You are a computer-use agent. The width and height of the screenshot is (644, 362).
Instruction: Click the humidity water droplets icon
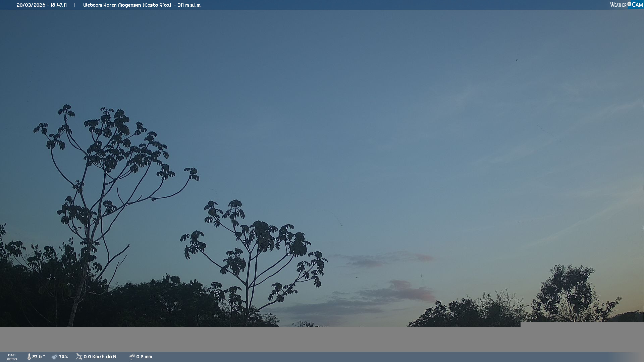click(54, 357)
